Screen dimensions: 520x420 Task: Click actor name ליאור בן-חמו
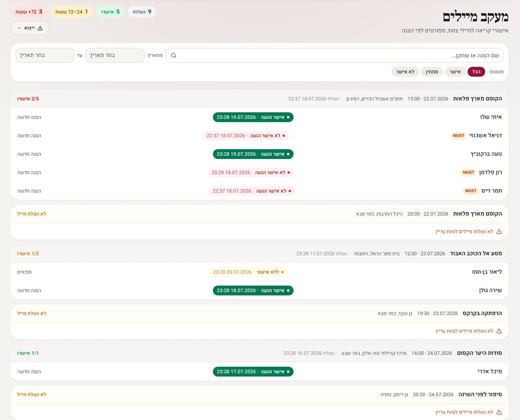click(487, 272)
